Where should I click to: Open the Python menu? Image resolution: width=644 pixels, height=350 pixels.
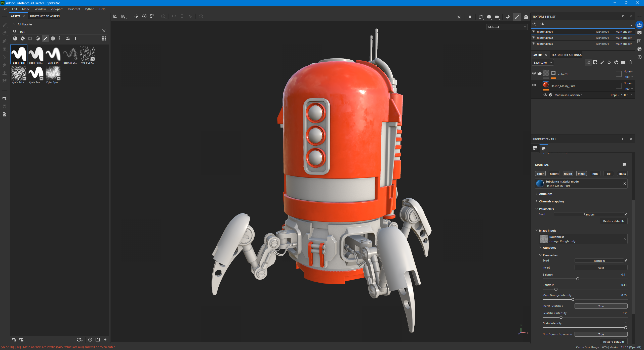(90, 9)
